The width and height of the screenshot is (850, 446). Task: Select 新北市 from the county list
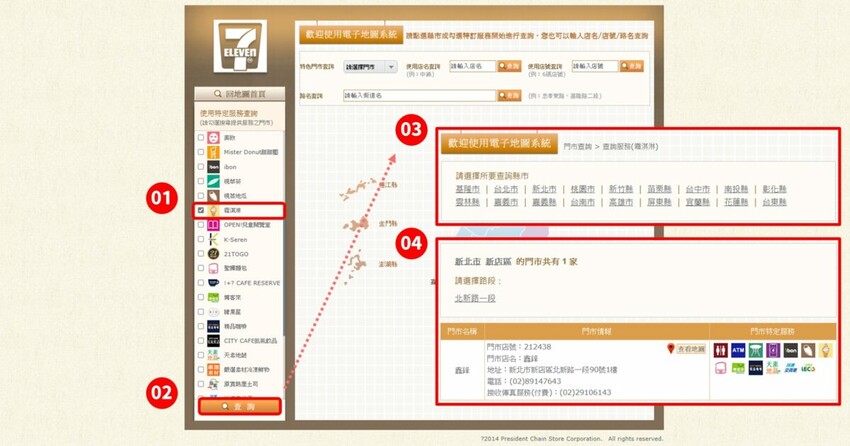point(544,188)
